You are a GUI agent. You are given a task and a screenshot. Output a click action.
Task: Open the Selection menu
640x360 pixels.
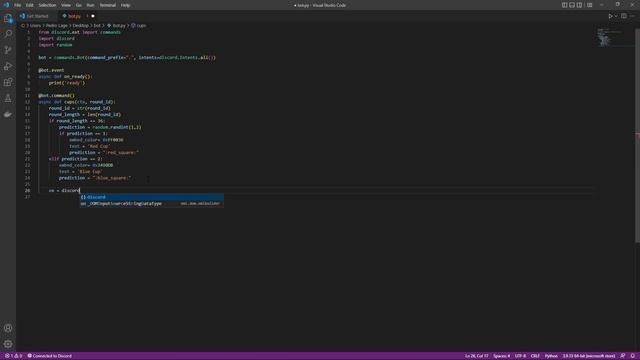coord(47,5)
